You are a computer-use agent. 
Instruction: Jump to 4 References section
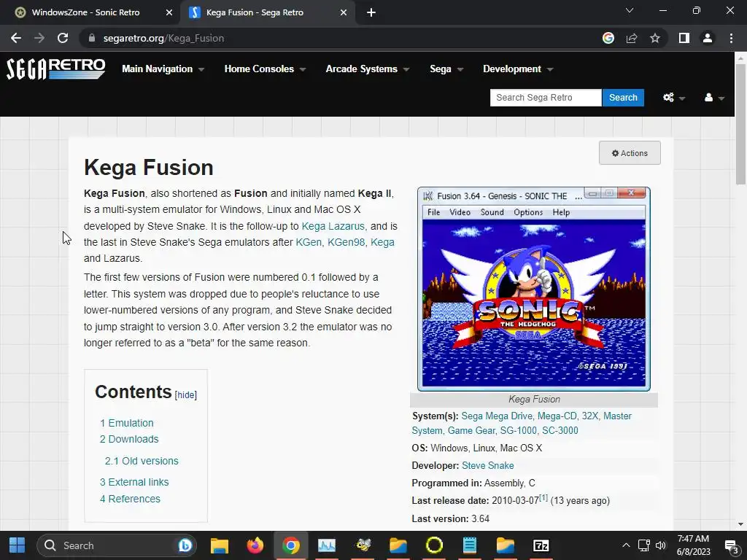coord(130,499)
